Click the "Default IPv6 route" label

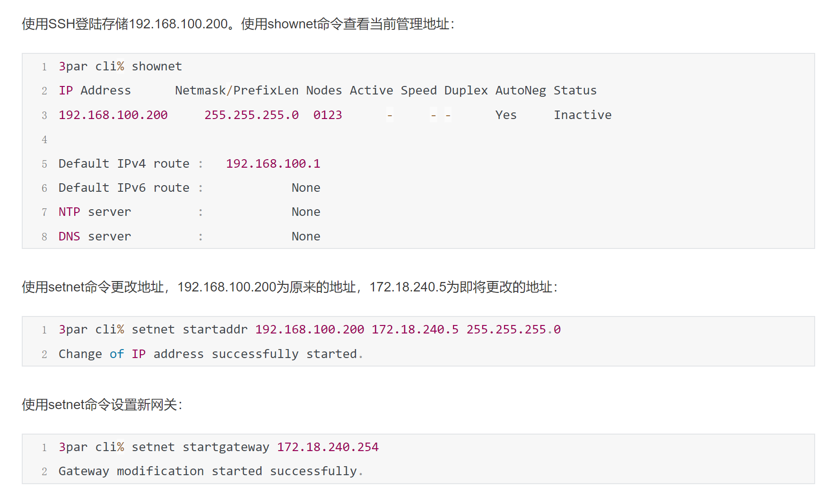click(124, 188)
